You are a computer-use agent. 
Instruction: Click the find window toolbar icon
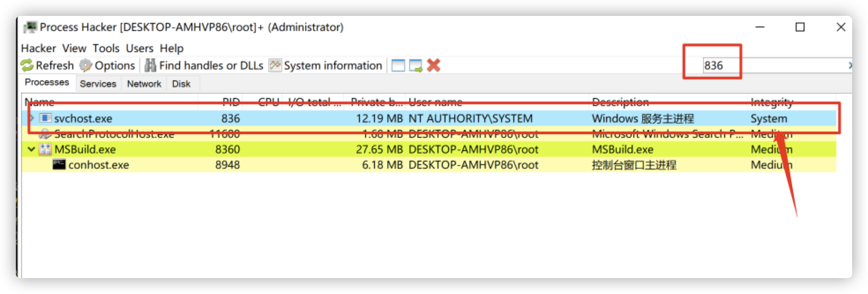tap(398, 65)
